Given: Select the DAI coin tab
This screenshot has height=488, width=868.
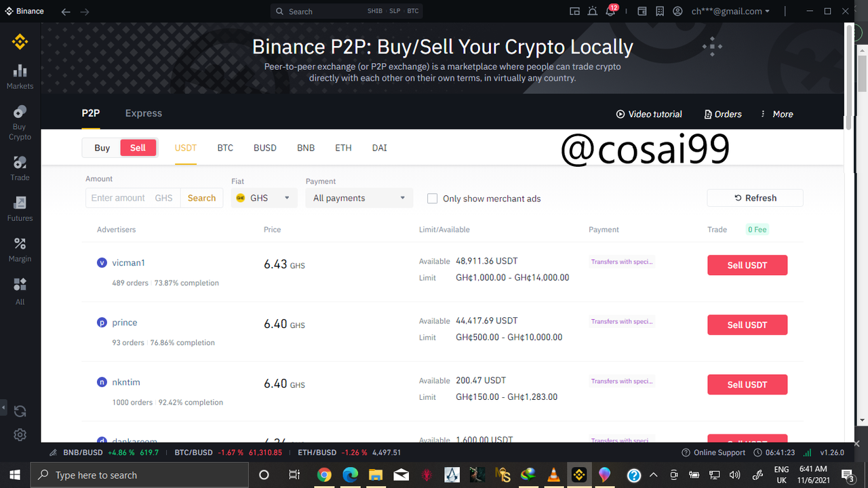Looking at the screenshot, I should pyautogui.click(x=380, y=148).
